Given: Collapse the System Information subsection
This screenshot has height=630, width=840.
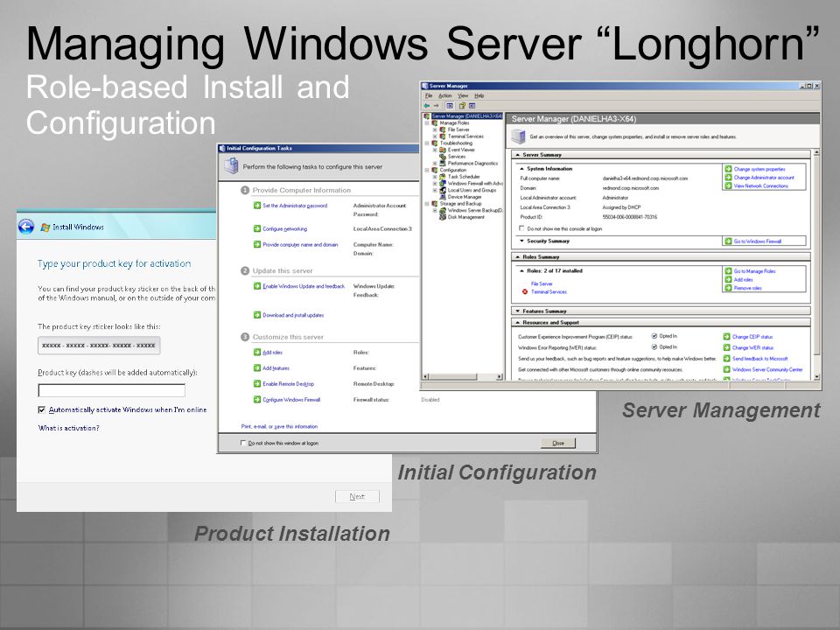Looking at the screenshot, I should click(x=522, y=169).
